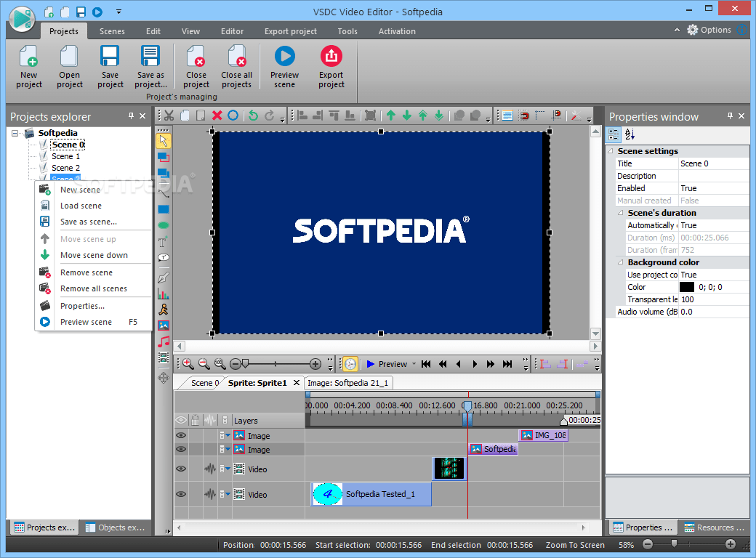Select the cursor selection tool
Screen dimensions: 756x558
point(164,139)
